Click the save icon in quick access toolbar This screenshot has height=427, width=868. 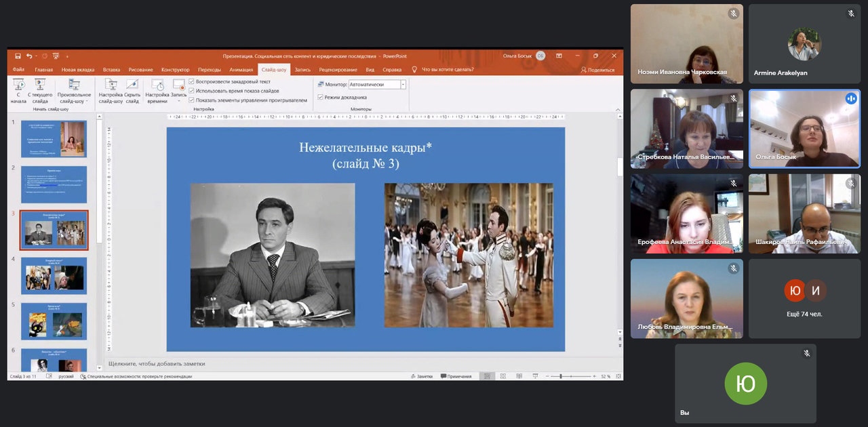point(18,56)
